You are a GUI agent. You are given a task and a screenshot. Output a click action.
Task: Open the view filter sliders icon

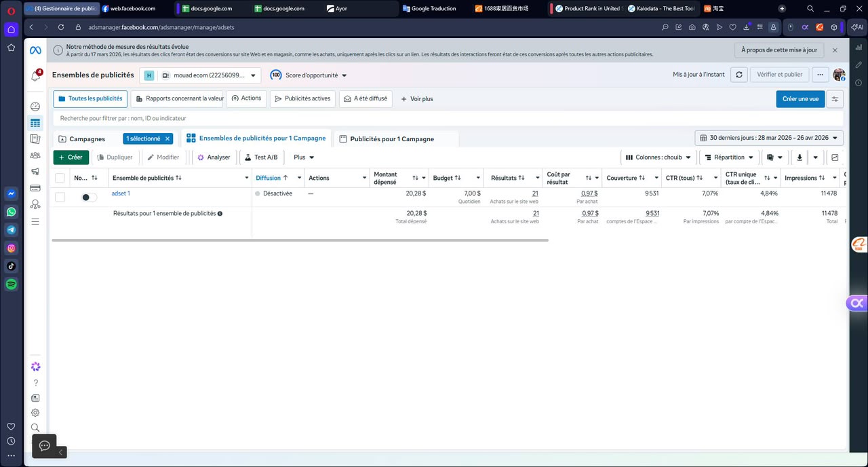(835, 99)
